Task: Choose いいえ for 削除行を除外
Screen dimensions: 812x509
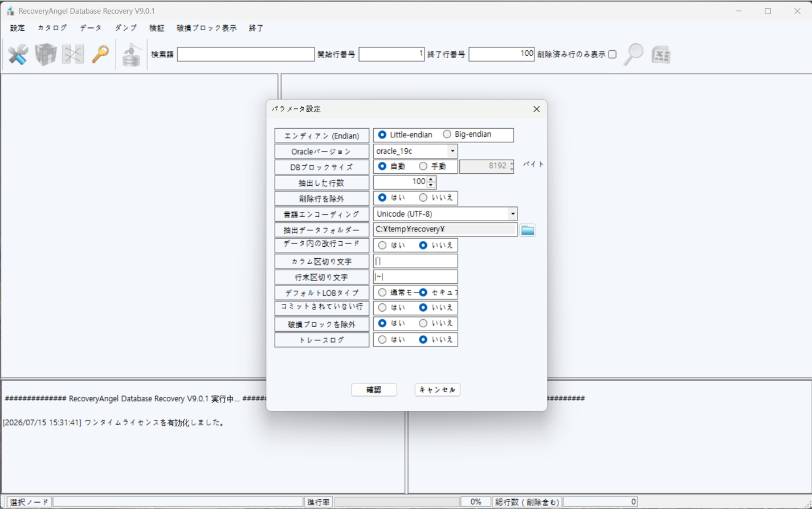Action: click(x=423, y=198)
